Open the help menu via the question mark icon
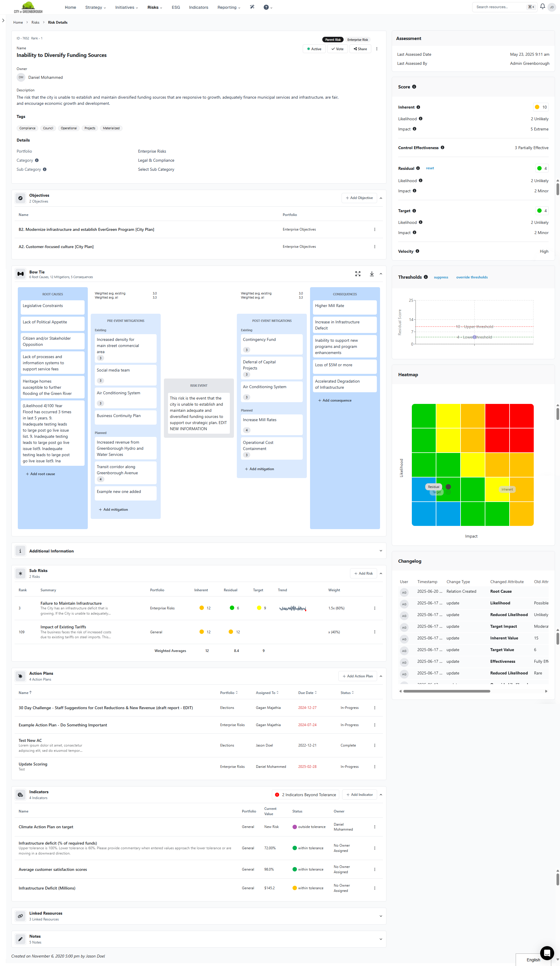This screenshot has height=966, width=560. point(266,7)
